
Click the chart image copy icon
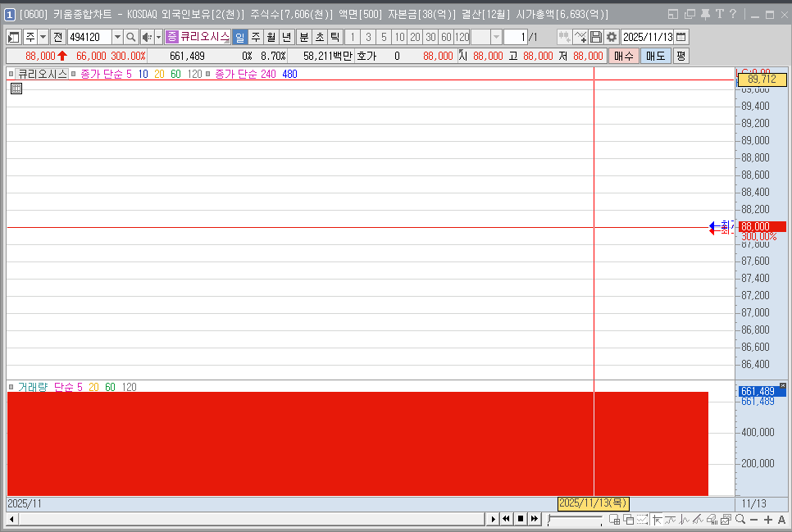tap(726, 520)
